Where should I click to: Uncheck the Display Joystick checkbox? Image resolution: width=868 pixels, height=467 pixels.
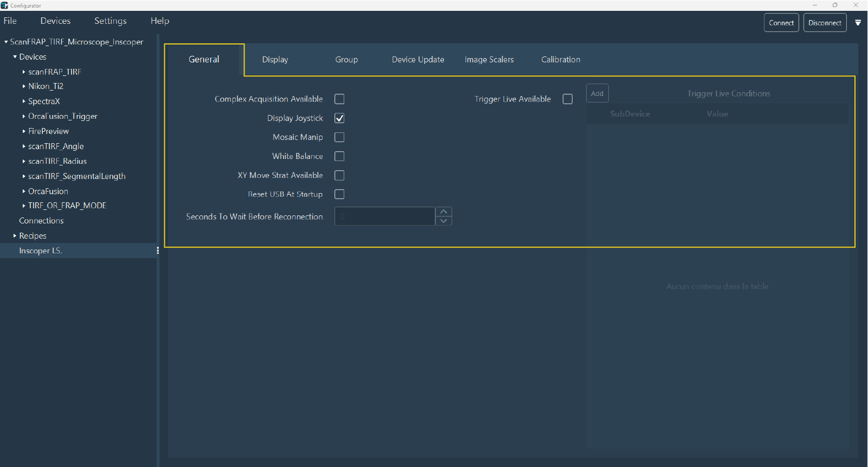(339, 118)
